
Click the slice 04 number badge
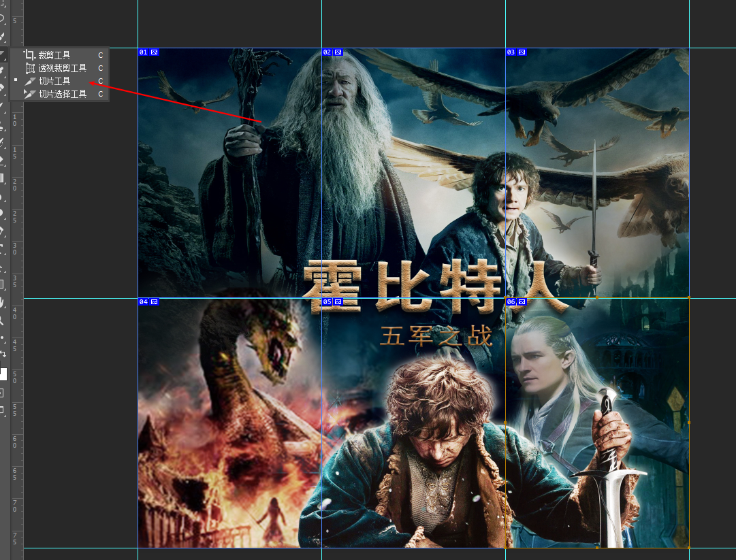pos(143,301)
